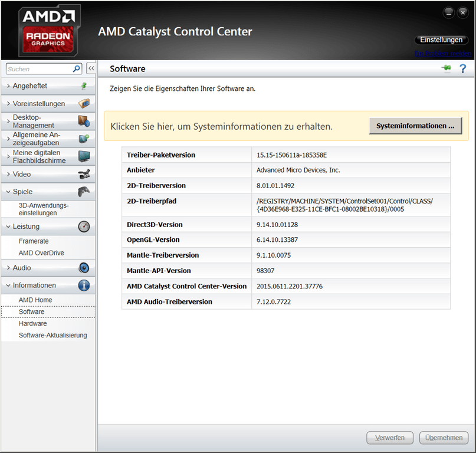Click the green pin icon beside Angeheftet
This screenshot has width=476, height=453.
tap(84, 86)
